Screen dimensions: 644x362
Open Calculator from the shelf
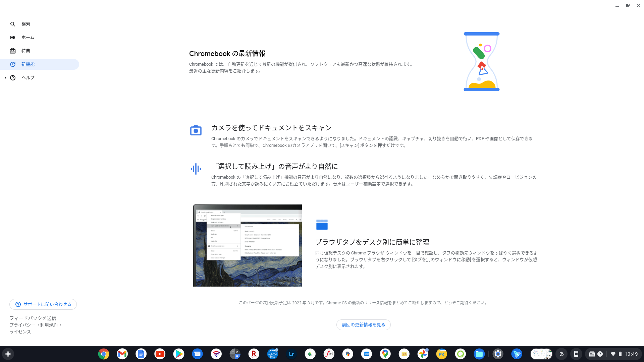coord(235,354)
